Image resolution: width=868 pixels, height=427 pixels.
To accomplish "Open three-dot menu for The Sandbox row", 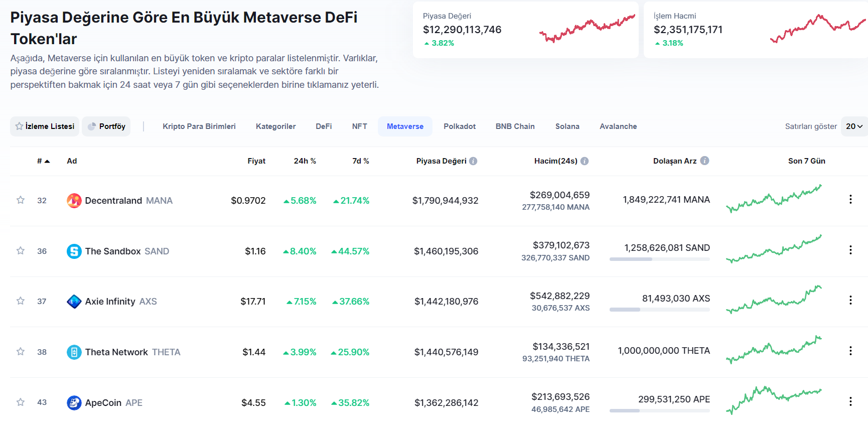I will pos(850,250).
